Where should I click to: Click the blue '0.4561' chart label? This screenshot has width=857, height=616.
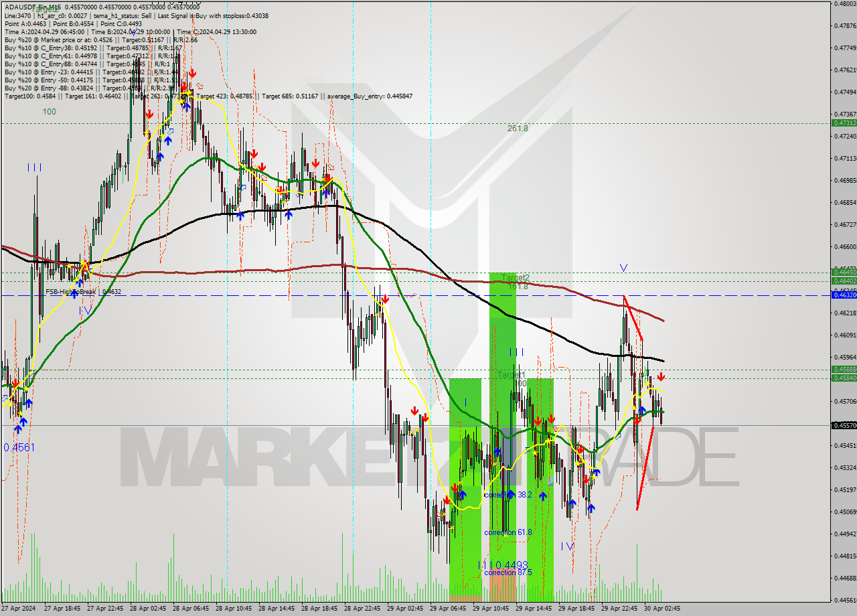tap(19, 447)
